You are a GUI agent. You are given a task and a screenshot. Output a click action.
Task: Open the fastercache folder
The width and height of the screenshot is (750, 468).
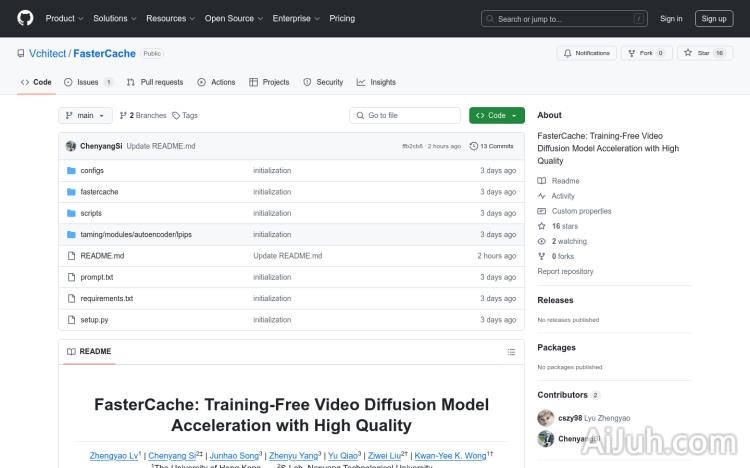pyautogui.click(x=99, y=192)
